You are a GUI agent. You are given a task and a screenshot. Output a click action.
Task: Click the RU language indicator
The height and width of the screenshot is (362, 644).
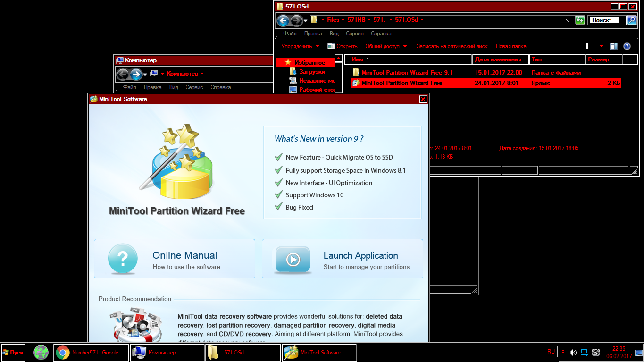[551, 352]
